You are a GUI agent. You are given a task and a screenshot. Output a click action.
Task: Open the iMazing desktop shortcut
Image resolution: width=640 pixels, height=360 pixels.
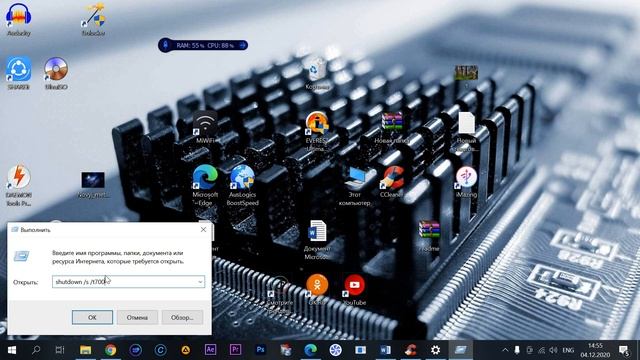pos(467,182)
